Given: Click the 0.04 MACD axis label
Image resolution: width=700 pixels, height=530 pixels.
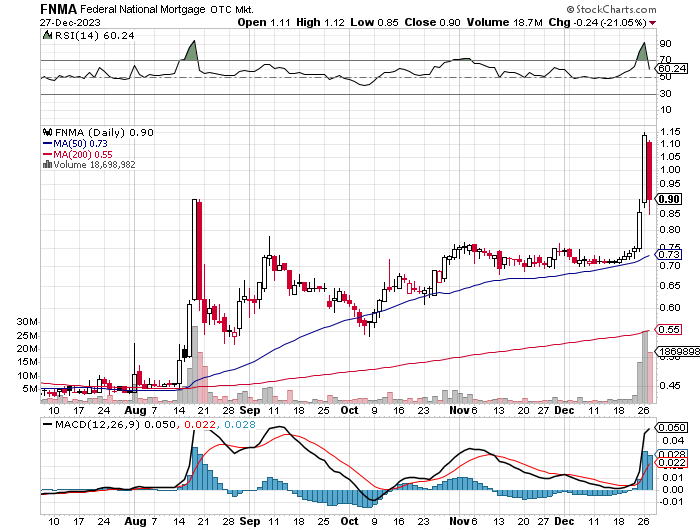Looking at the screenshot, I should point(673,441).
